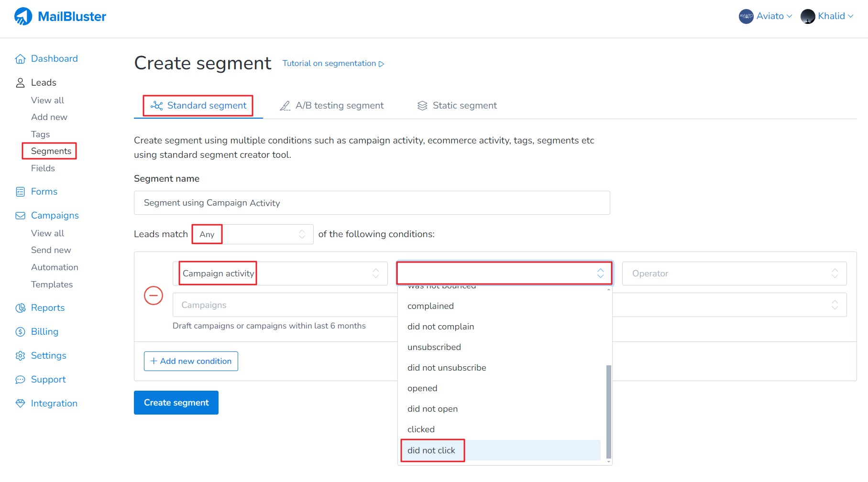Click the Create segment button

click(176, 403)
